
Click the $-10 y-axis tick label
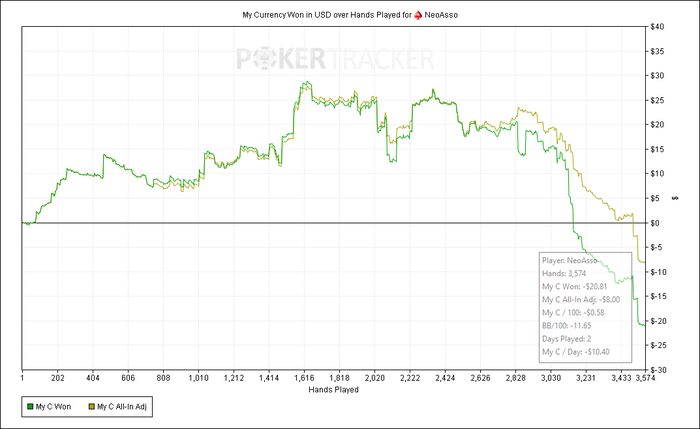point(659,272)
